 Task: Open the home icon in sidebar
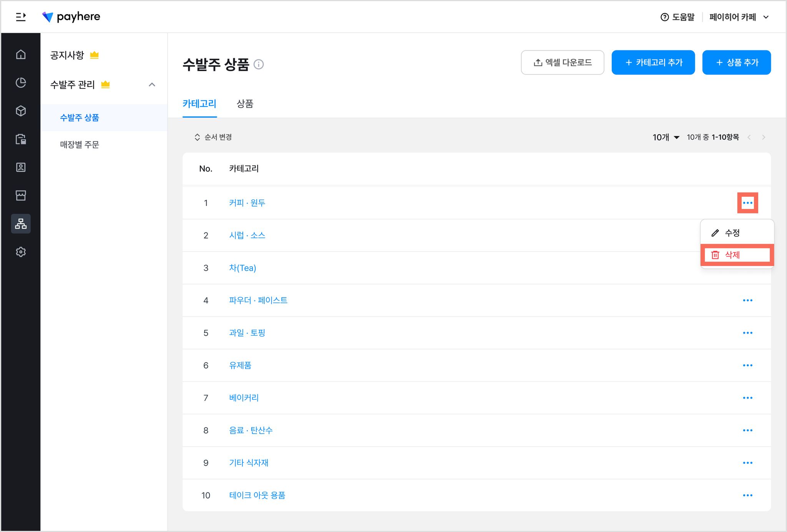click(21, 54)
